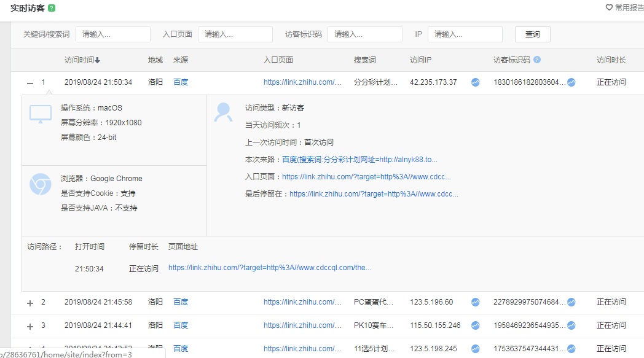Click timestamp 2019/08/24 21:45:58
The image size is (644, 358).
tap(98, 302)
